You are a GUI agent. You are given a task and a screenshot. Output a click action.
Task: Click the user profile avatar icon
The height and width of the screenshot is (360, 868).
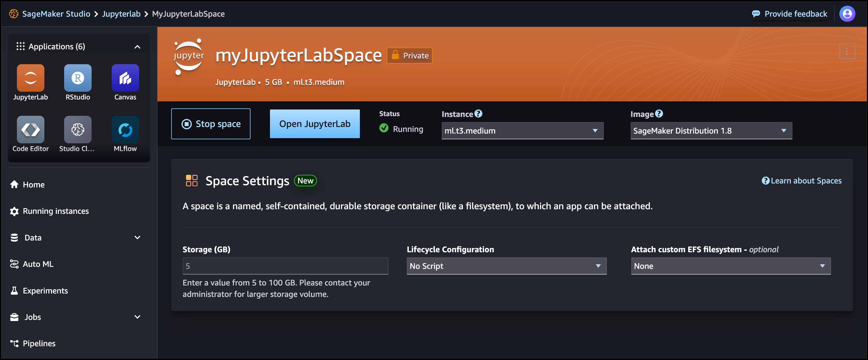click(x=847, y=14)
